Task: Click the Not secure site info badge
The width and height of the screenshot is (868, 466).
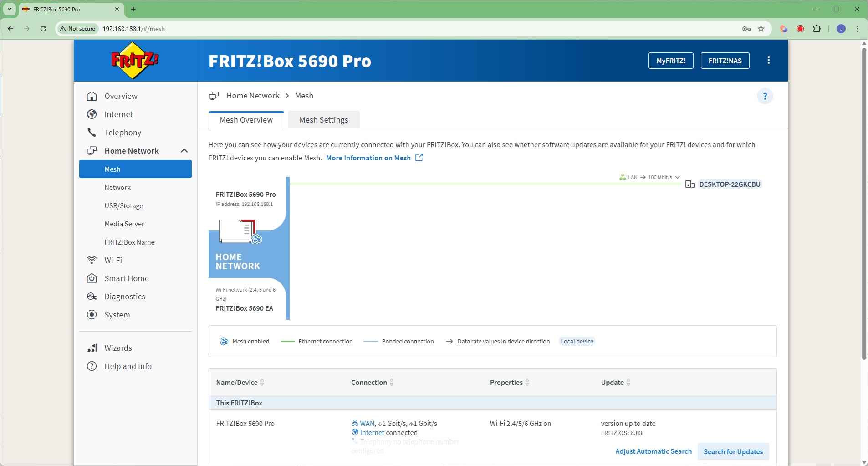Action: click(x=77, y=29)
